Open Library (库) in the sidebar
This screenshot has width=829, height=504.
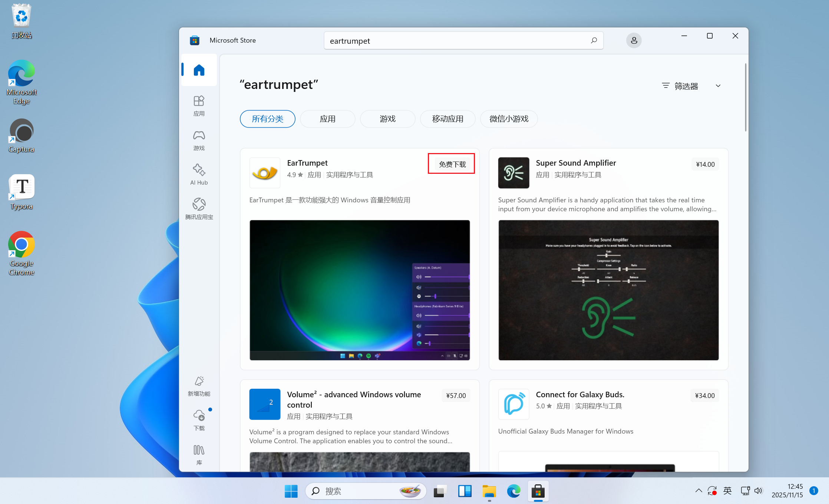pos(199,455)
